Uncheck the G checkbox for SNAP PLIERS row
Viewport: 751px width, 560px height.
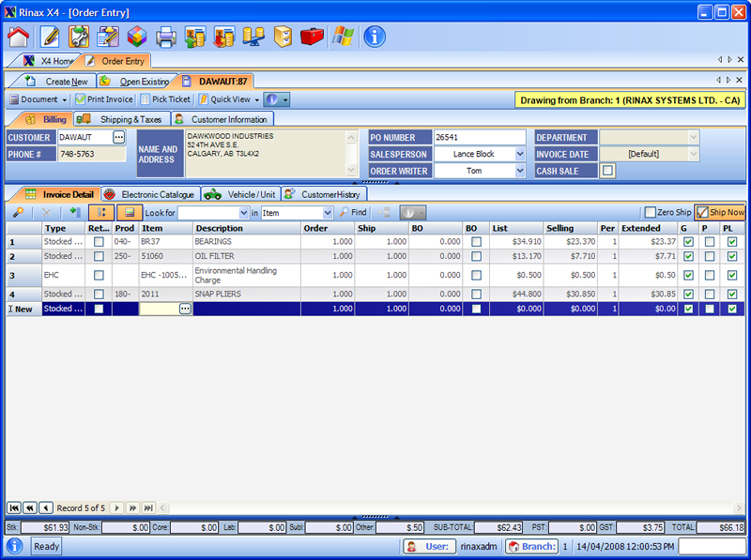pyautogui.click(x=688, y=294)
